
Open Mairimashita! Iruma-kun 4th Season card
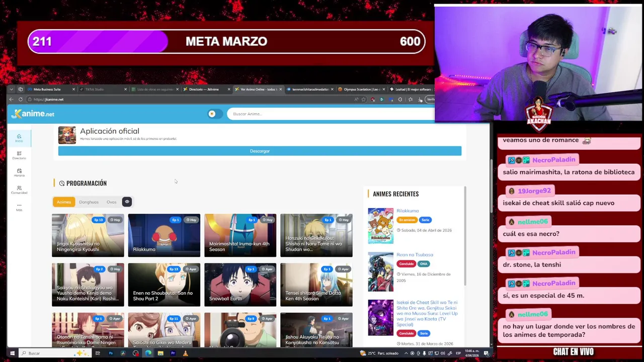click(x=240, y=235)
